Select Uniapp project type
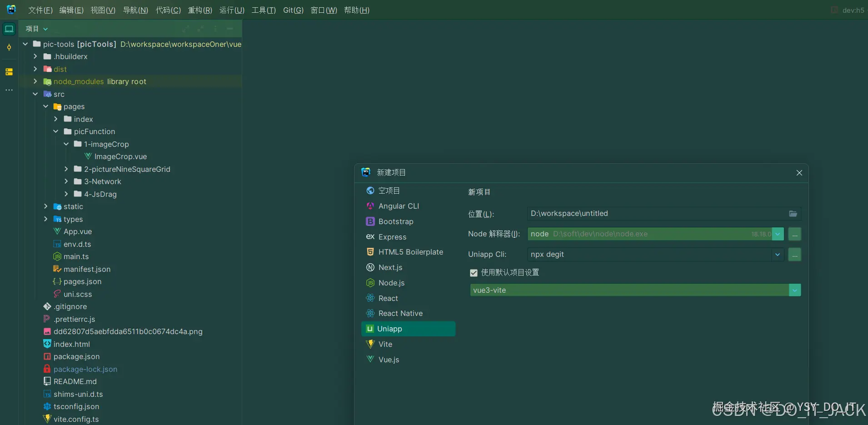 click(x=409, y=329)
